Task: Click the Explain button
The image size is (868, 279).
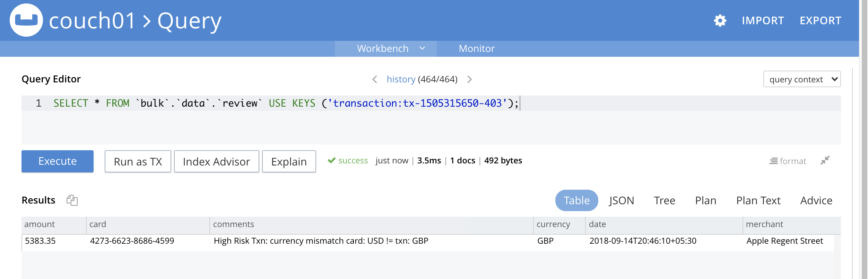Action: pyautogui.click(x=289, y=161)
